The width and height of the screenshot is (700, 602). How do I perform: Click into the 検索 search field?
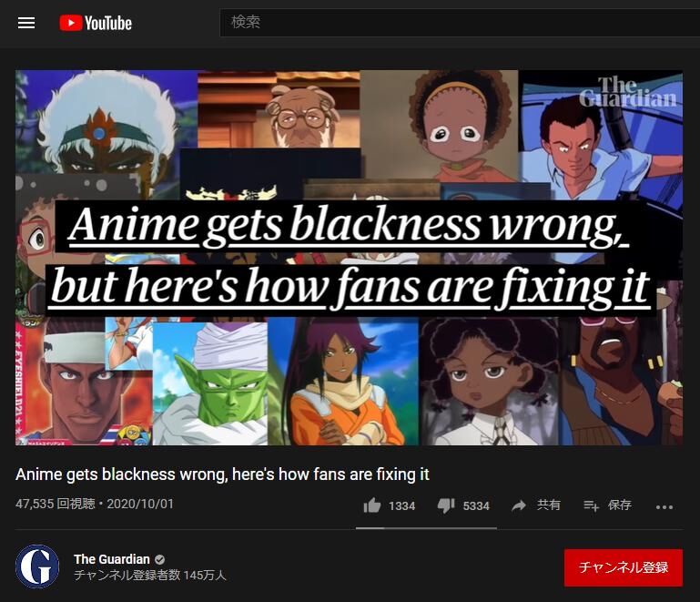point(460,23)
